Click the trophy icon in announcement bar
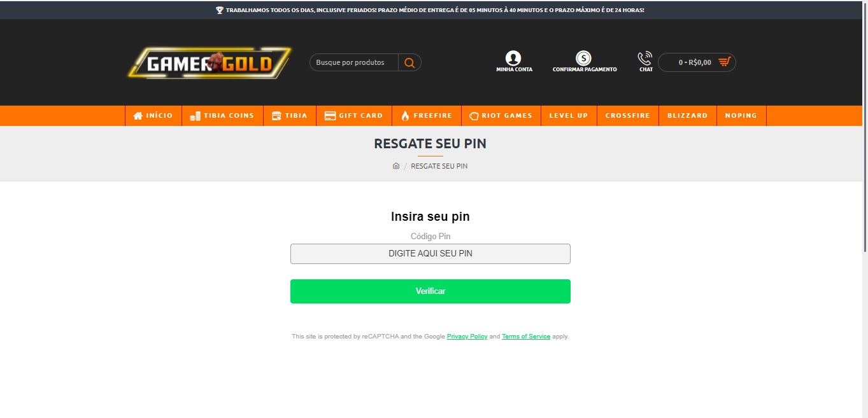Viewport: 868px width, 418px height. 220,10
